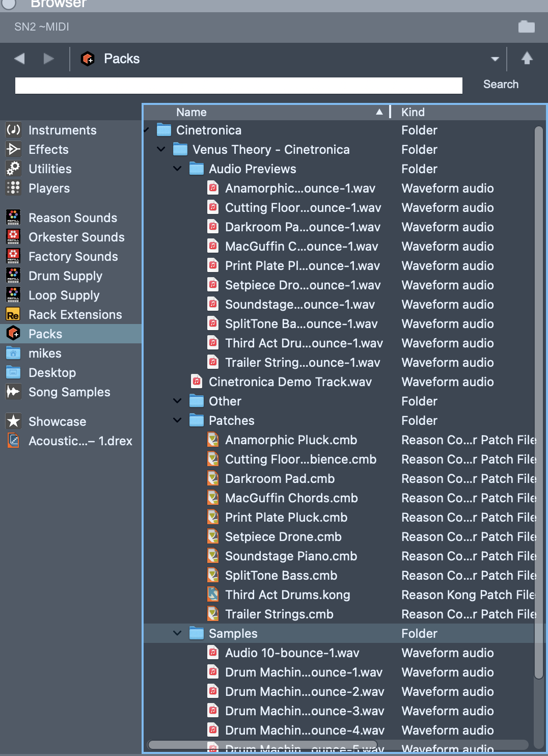Select Print Plate Pluck.cmb patch
548x756 pixels.
click(339, 518)
